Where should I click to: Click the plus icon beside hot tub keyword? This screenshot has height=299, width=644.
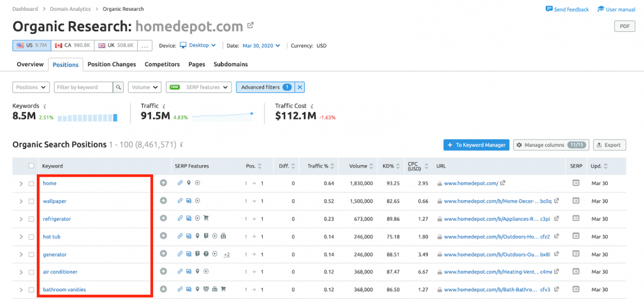[x=163, y=236]
